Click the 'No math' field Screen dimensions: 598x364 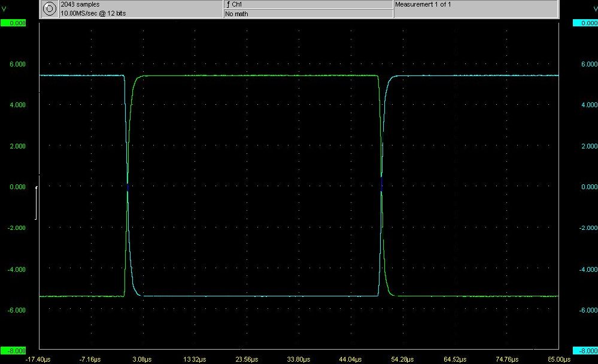(x=308, y=14)
